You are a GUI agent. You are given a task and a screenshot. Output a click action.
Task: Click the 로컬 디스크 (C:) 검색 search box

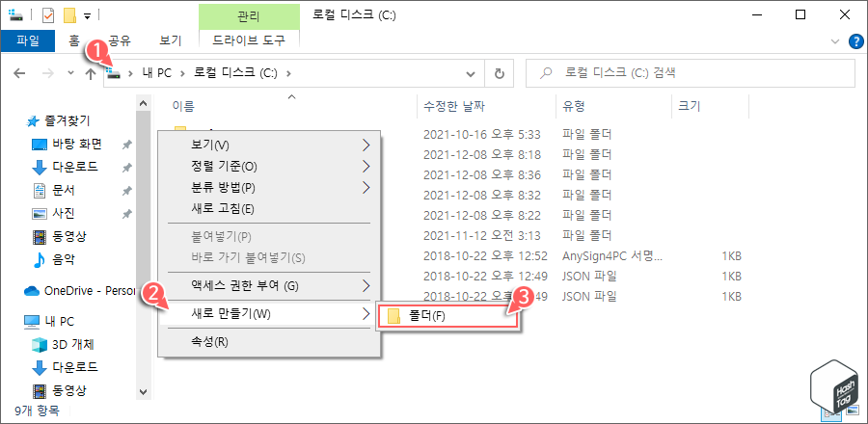690,73
